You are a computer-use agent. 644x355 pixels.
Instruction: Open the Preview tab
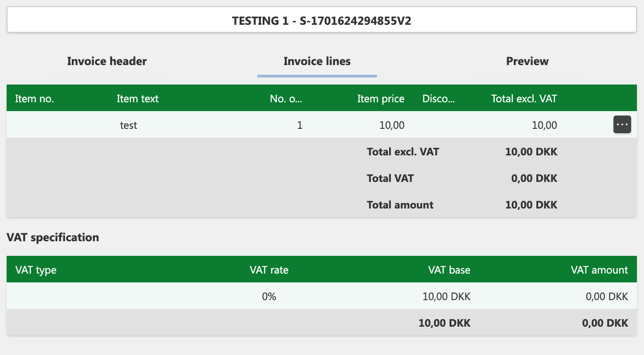coord(527,62)
